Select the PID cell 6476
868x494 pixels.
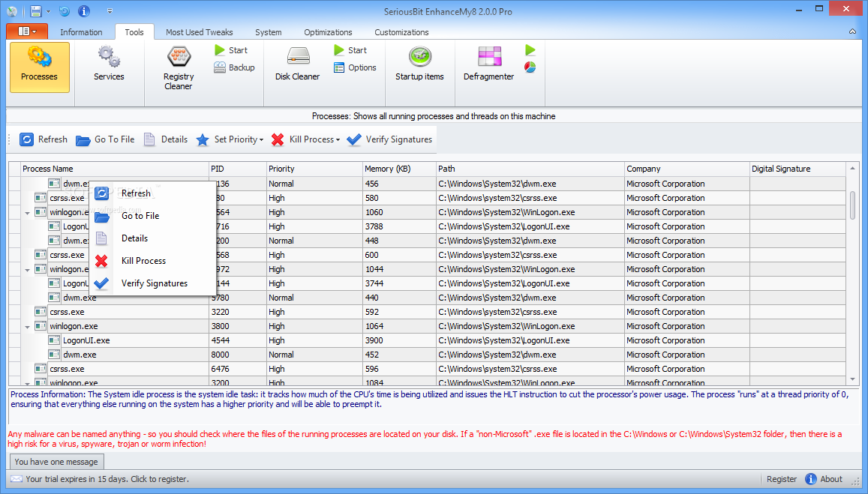pyautogui.click(x=238, y=369)
